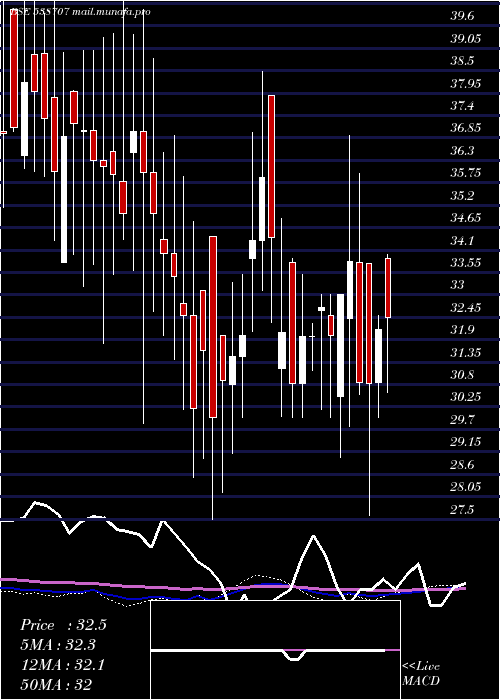Click the 30.25 price axis label
Viewport: 500px width, 700px height.
[466, 397]
